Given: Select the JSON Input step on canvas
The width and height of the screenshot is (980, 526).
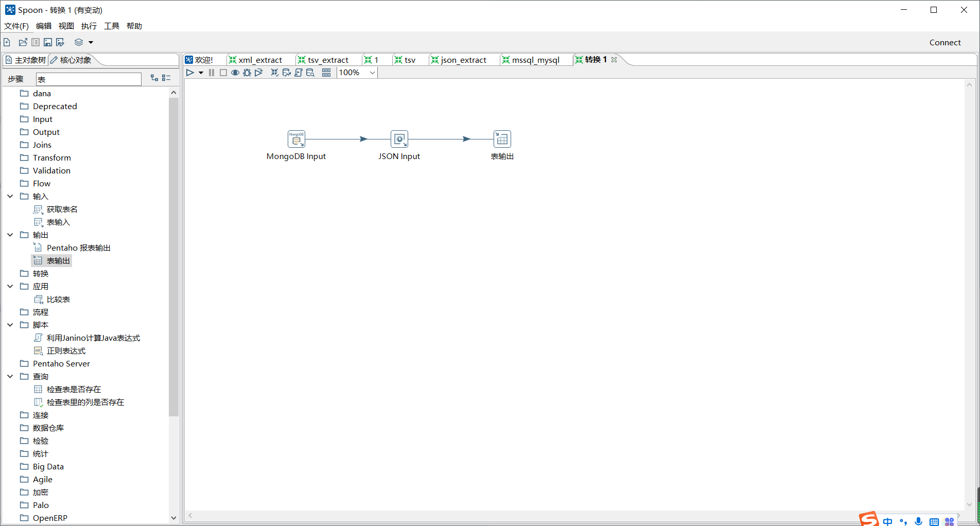Looking at the screenshot, I should pos(399,139).
